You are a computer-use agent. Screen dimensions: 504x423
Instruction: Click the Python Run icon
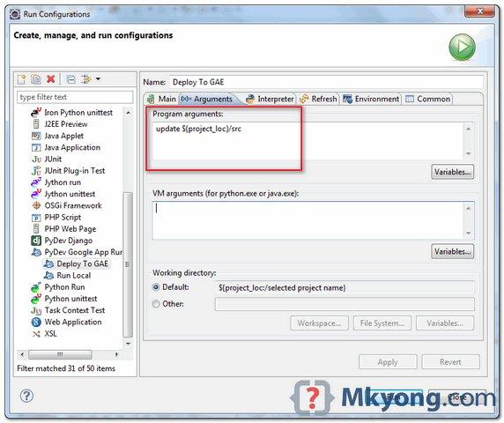36,287
